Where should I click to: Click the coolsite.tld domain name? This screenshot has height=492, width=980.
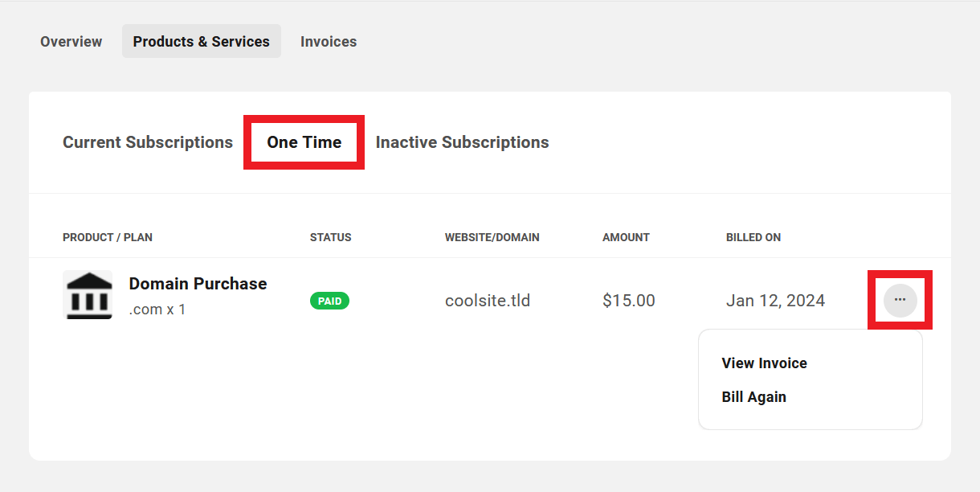487,300
